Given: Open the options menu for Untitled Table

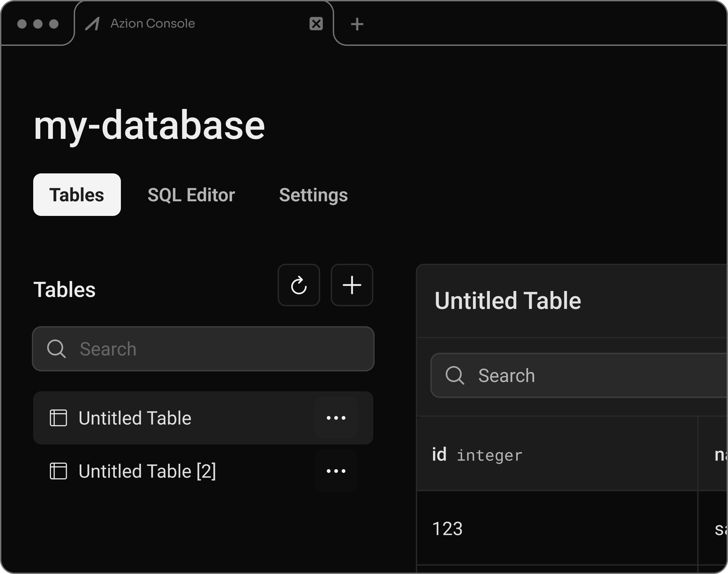Looking at the screenshot, I should pyautogui.click(x=336, y=418).
